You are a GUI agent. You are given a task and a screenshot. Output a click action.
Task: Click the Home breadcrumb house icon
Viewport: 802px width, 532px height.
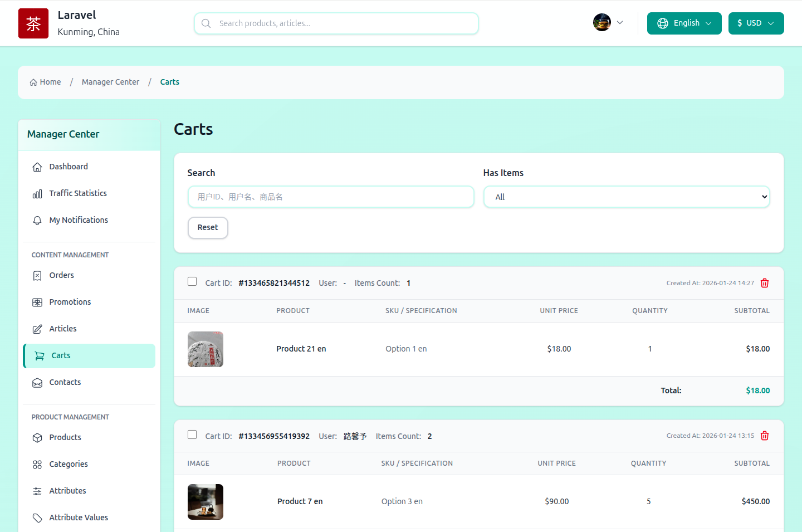(33, 82)
